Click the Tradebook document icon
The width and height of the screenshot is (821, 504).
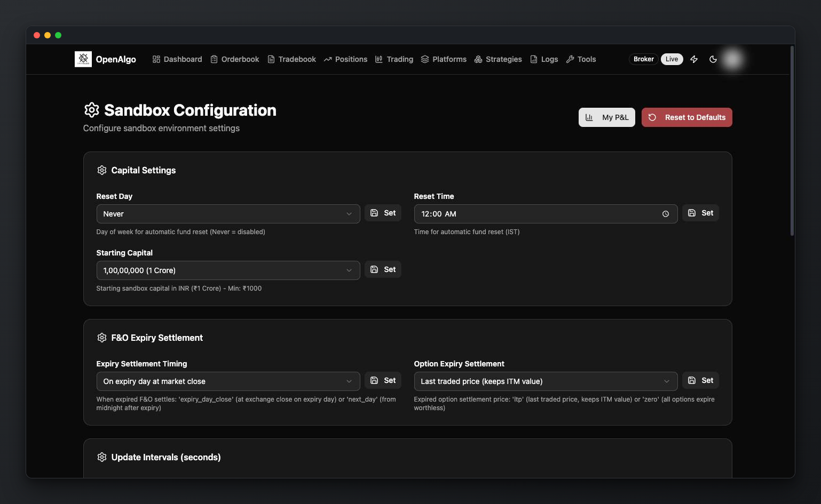[271, 59]
